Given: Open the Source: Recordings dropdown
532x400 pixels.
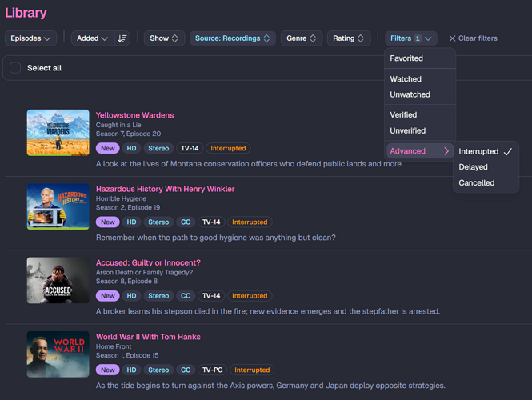Looking at the screenshot, I should click(233, 38).
